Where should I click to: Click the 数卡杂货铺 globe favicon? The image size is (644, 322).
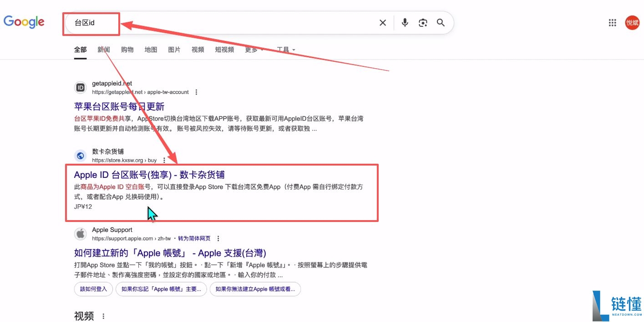[x=81, y=156]
